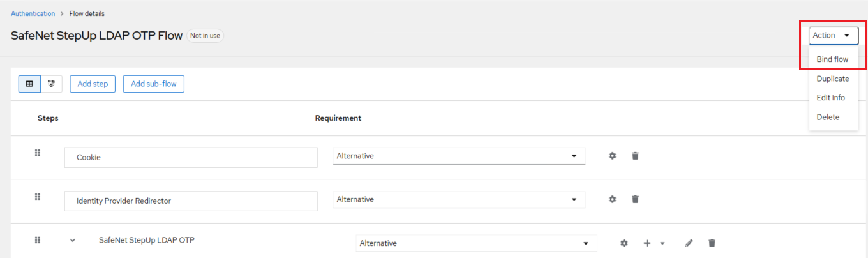Delete SafeNet StepUp LDAP OTP sub-flow
The width and height of the screenshot is (868, 258).
pyautogui.click(x=712, y=243)
